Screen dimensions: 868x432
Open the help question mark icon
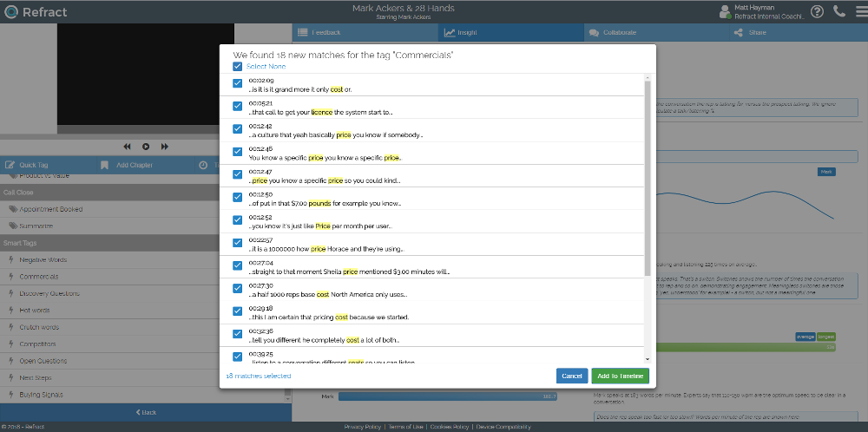click(817, 11)
